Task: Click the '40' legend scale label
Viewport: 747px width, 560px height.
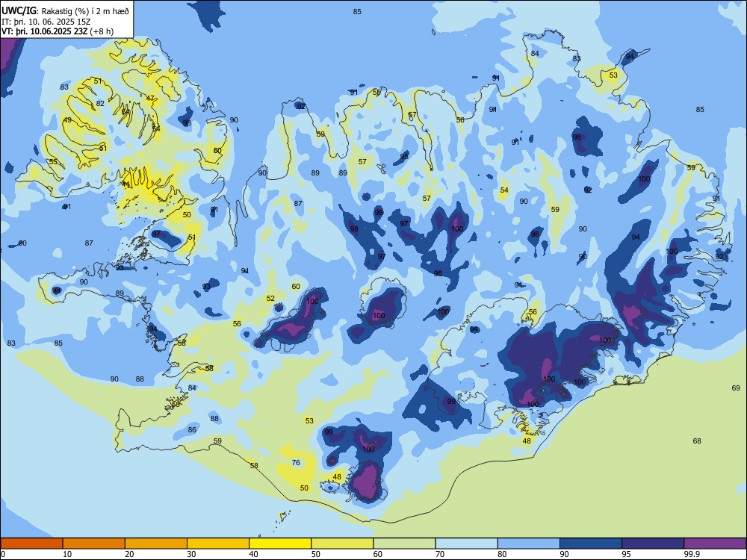Action: 254,554
